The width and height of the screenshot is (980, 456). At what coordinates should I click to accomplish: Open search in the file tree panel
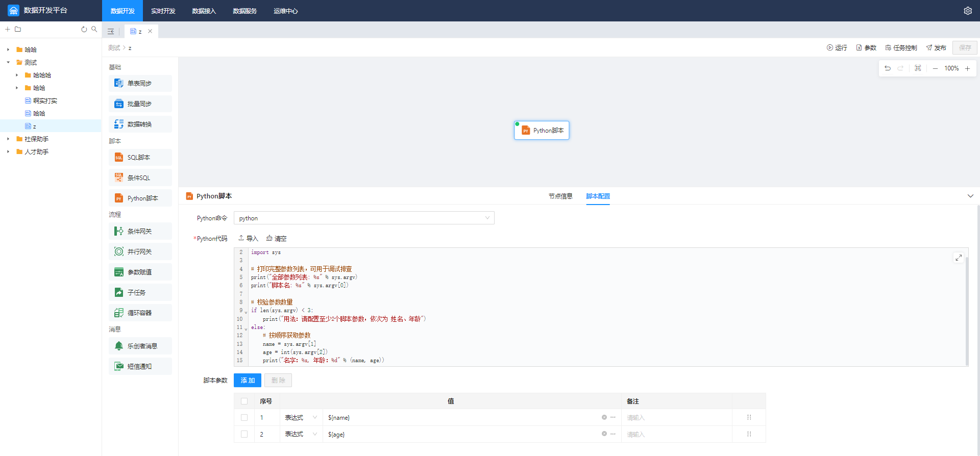94,29
